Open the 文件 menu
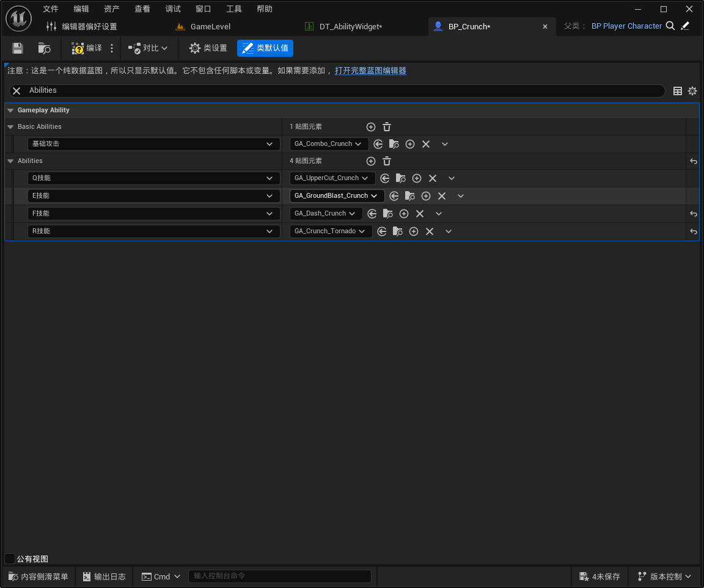This screenshot has height=588, width=704. (51, 9)
